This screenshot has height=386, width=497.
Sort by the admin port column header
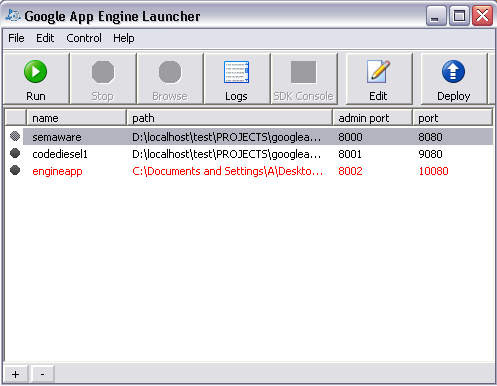tap(373, 118)
